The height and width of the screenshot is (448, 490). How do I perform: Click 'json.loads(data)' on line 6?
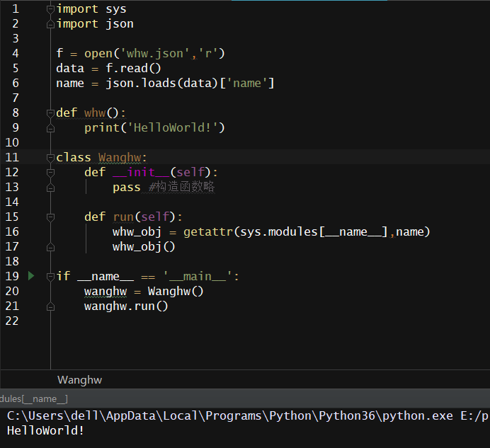pyautogui.click(x=161, y=83)
